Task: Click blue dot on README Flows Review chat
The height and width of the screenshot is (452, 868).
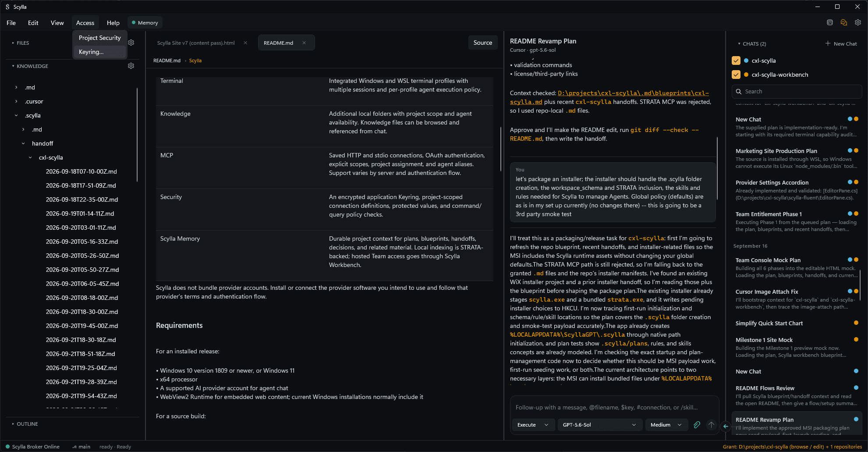Action: pos(856,388)
